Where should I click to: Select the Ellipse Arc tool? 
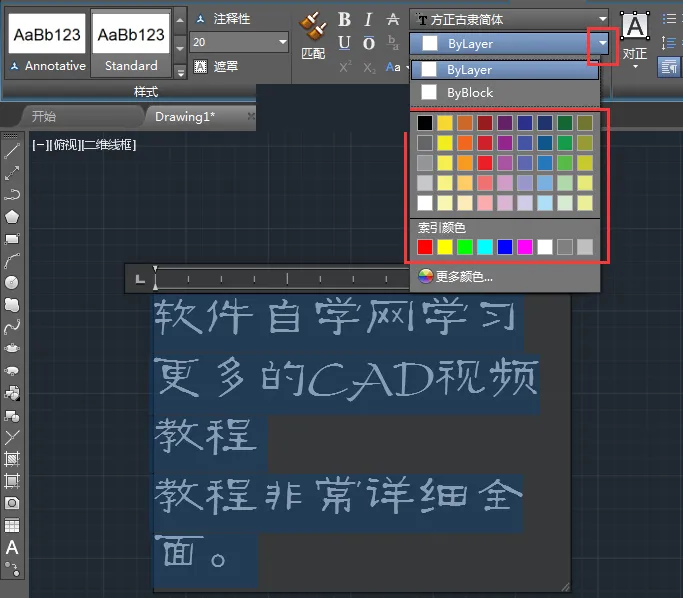[x=12, y=370]
